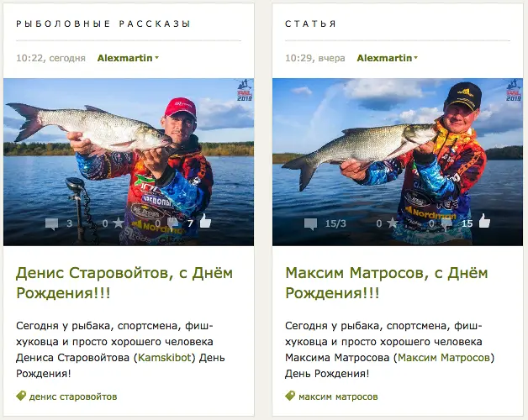The width and height of the screenshot is (528, 420).
Task: Open comments bubble on Максим Матросов post
Action: pos(310,223)
